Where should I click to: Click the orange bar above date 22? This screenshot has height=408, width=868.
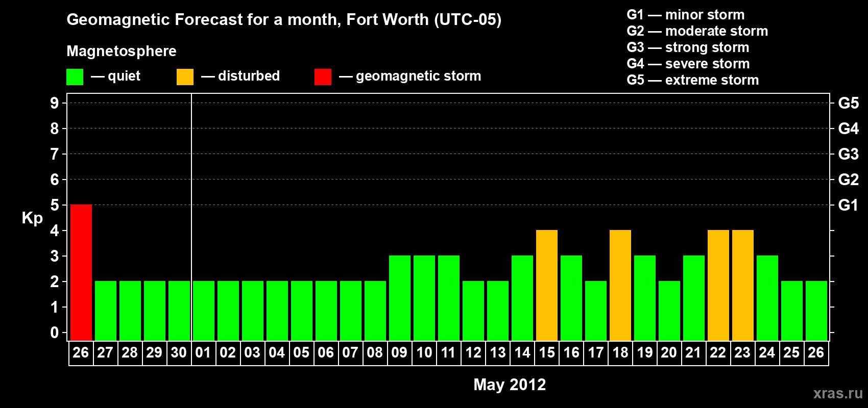point(718,285)
